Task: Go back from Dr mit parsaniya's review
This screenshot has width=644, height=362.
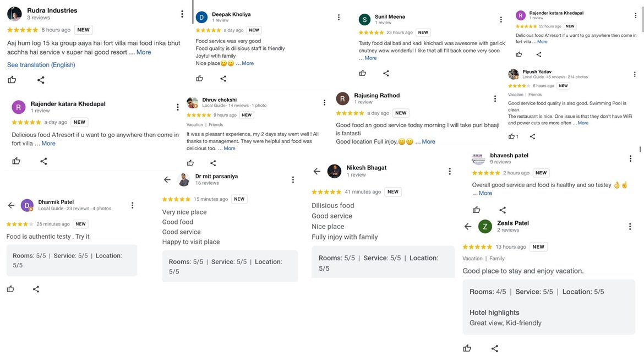Action: tap(167, 180)
